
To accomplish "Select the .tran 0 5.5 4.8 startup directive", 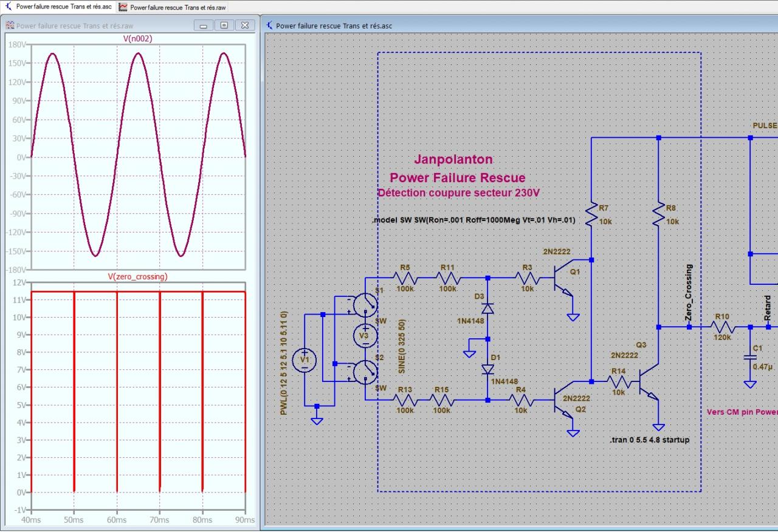I will (649, 439).
